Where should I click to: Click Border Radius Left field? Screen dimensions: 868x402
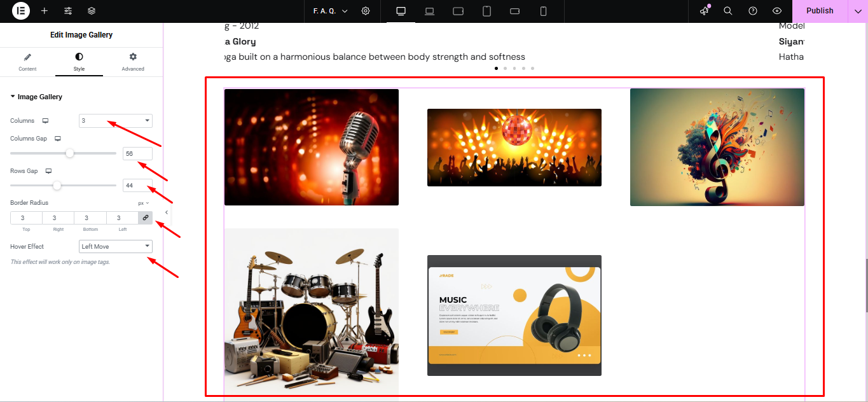(122, 218)
